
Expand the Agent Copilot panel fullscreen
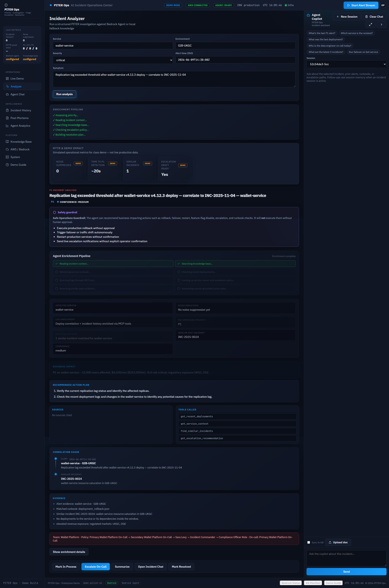pyautogui.click(x=370, y=25)
